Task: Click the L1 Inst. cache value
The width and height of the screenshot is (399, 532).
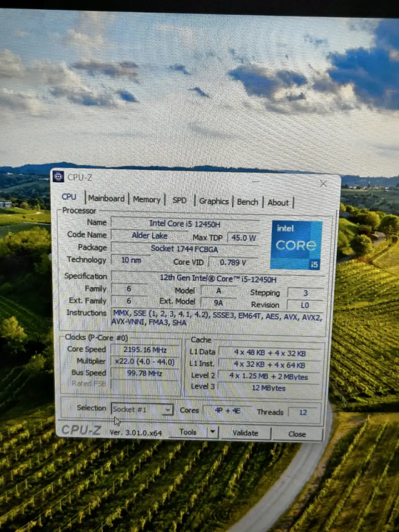Action: (270, 365)
